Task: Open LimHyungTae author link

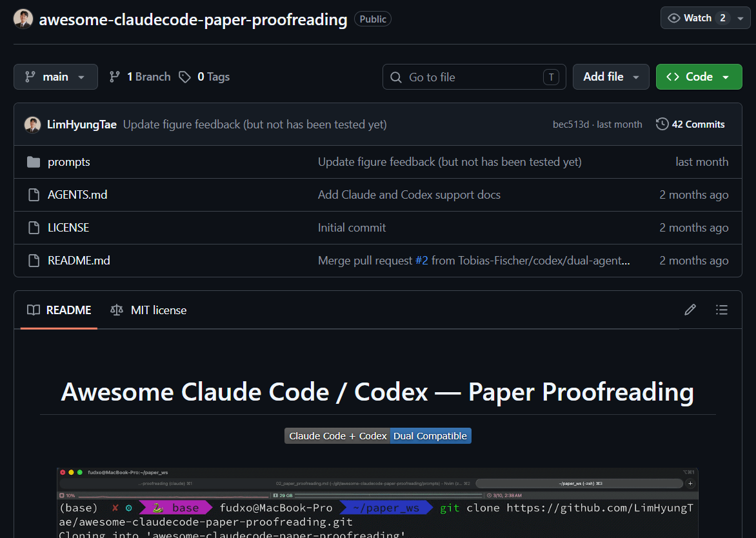Action: pyautogui.click(x=81, y=125)
